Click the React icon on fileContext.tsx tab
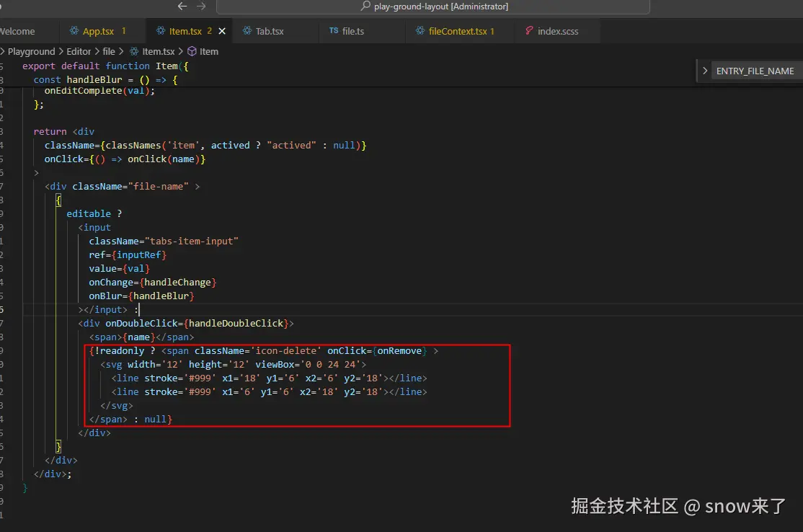 420,31
